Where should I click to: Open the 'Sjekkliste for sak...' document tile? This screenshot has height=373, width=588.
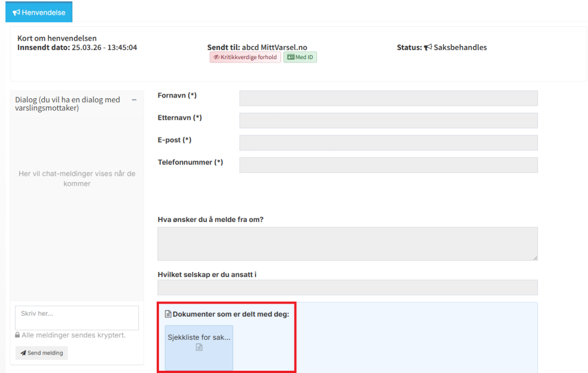[x=199, y=348]
